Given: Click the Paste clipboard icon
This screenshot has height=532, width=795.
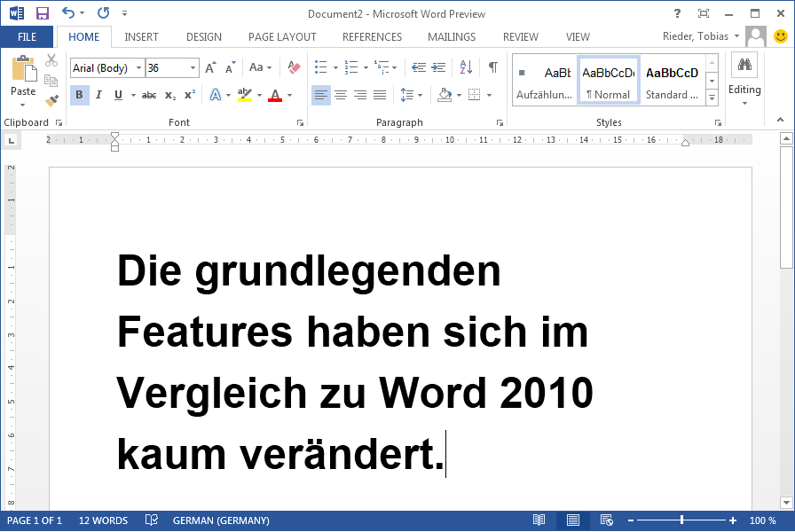Looking at the screenshot, I should tap(23, 69).
